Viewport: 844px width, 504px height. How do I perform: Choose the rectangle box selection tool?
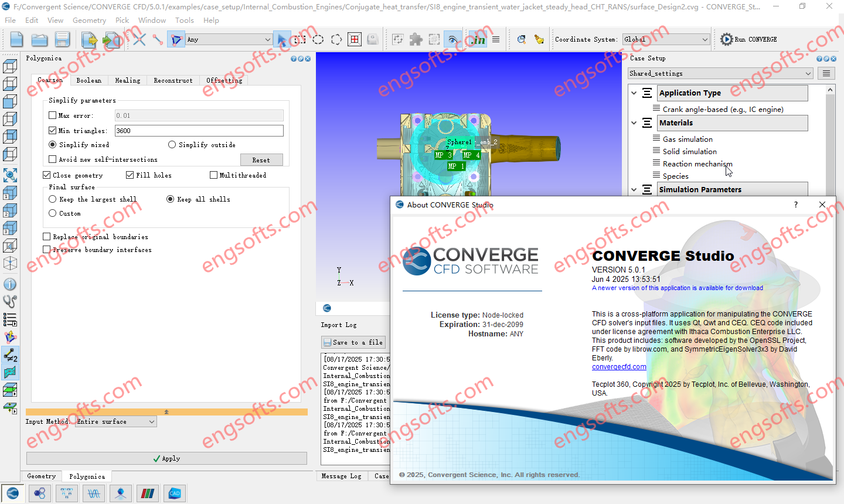[300, 39]
